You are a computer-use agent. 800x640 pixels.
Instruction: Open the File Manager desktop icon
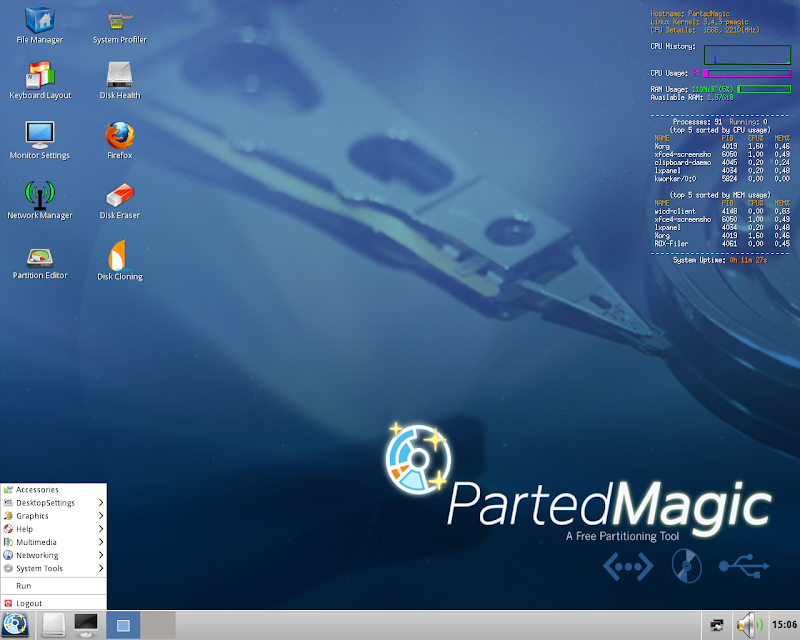(x=40, y=26)
